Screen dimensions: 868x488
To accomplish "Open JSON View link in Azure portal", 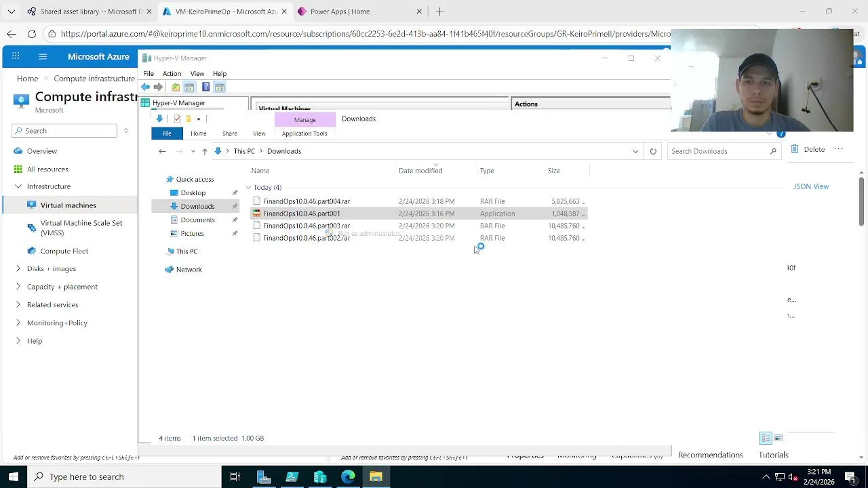I will 811,186.
